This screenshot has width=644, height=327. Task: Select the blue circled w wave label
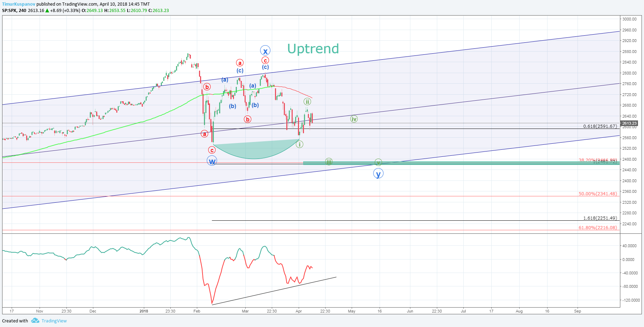pos(212,161)
